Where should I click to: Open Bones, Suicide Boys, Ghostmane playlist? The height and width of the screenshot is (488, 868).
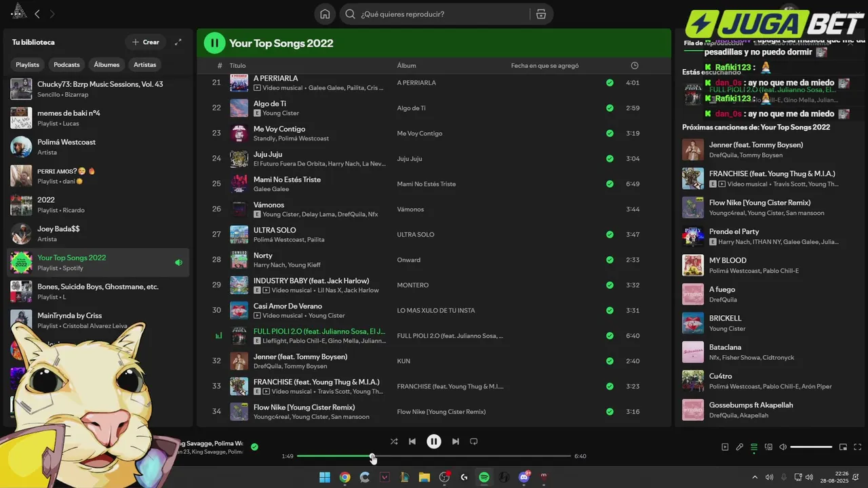98,291
